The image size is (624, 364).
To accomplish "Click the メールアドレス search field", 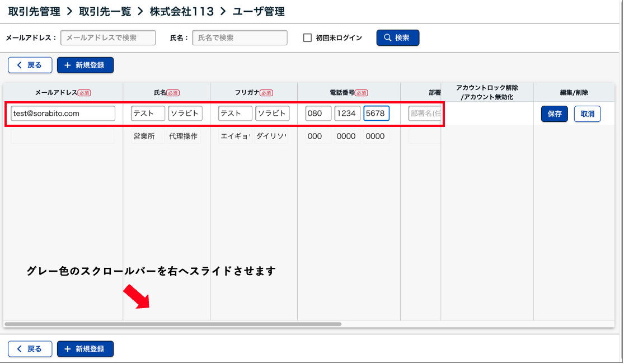I will tap(108, 38).
